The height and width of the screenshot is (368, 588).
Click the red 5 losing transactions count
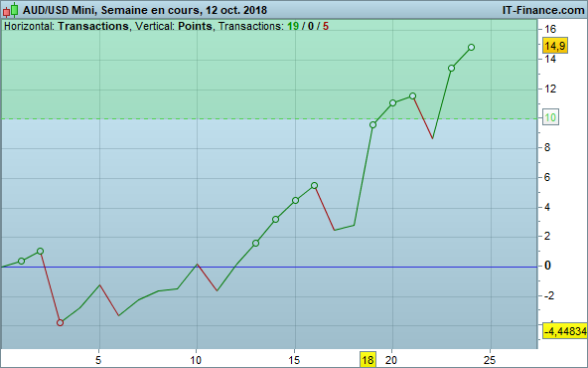326,26
